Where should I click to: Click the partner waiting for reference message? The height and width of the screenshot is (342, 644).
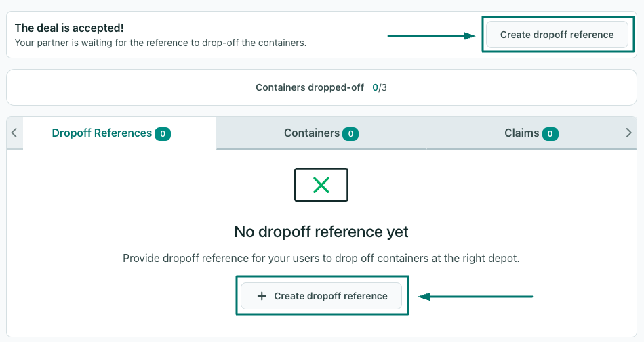coord(161,43)
